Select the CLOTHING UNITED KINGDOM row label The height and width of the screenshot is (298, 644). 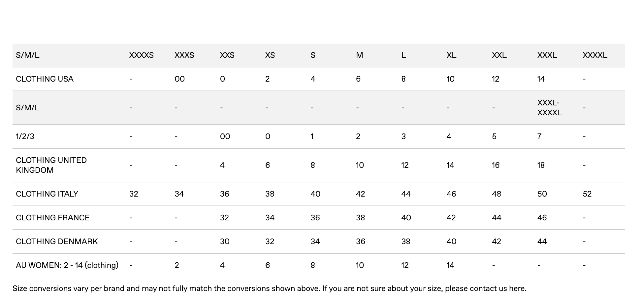[x=51, y=165]
